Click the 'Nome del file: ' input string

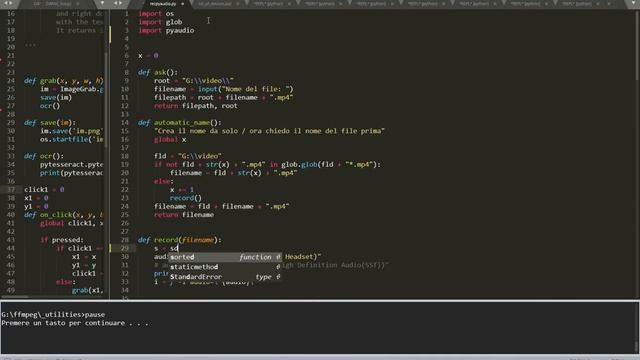pos(256,89)
